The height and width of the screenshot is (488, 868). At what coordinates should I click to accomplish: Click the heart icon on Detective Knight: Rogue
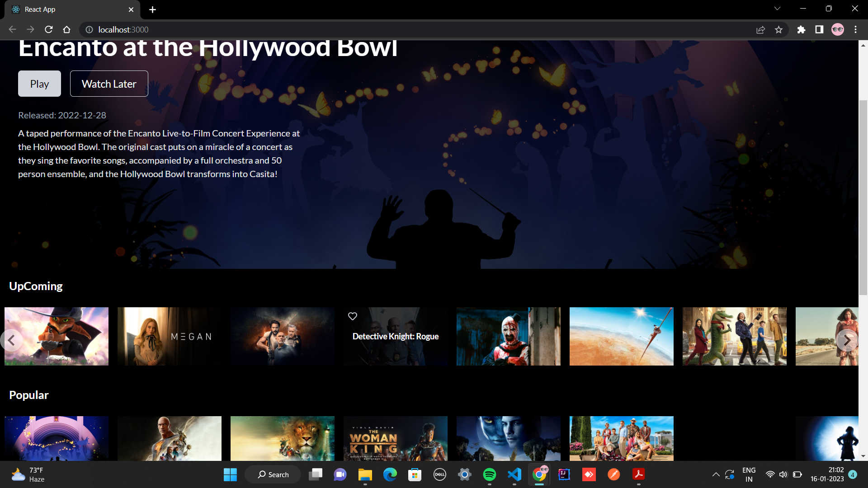[x=353, y=316]
